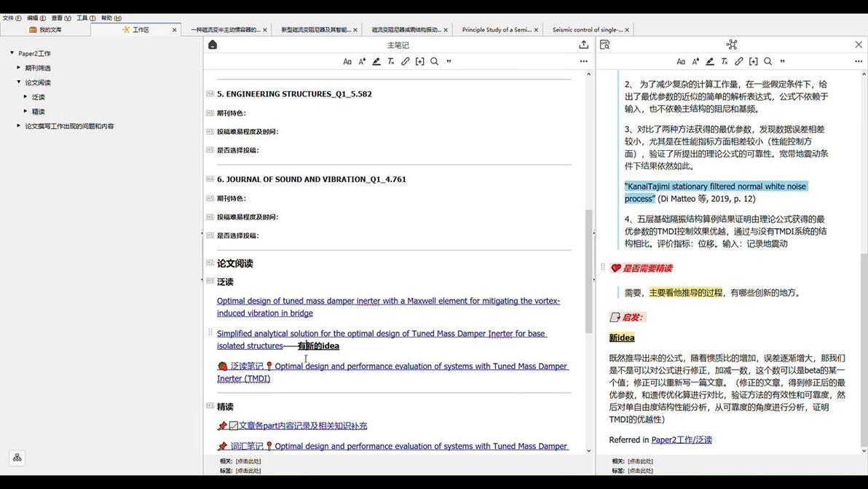Image resolution: width=868 pixels, height=489 pixels.
Task: Insert link in preview pane toolbar
Action: point(739,61)
